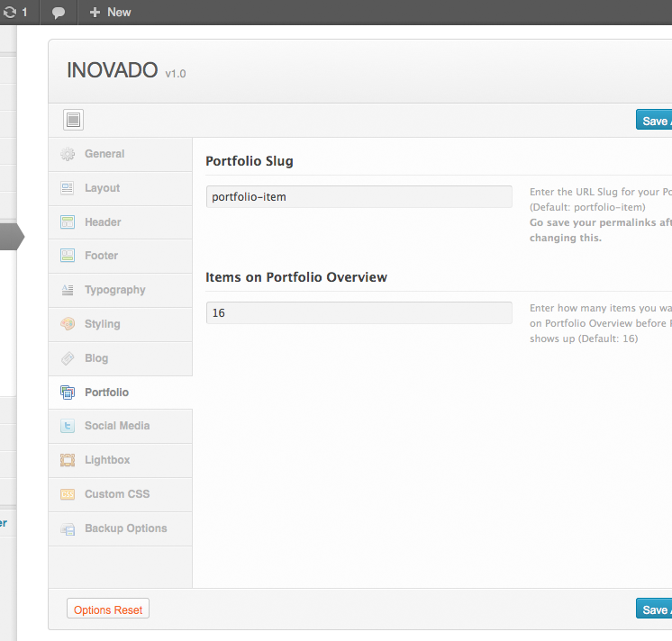The image size is (672, 641).
Task: Open the Header settings tab
Action: 121,222
